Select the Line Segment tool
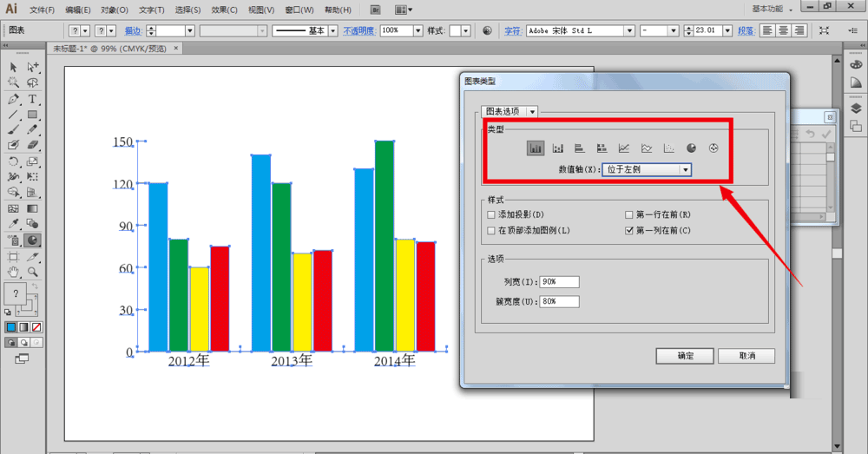The width and height of the screenshot is (868, 454). tap(13, 115)
